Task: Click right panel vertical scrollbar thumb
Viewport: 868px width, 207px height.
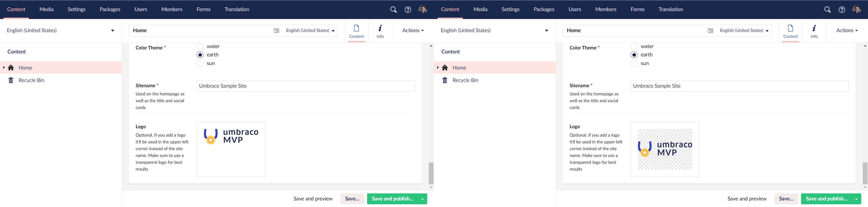Action: point(865,173)
